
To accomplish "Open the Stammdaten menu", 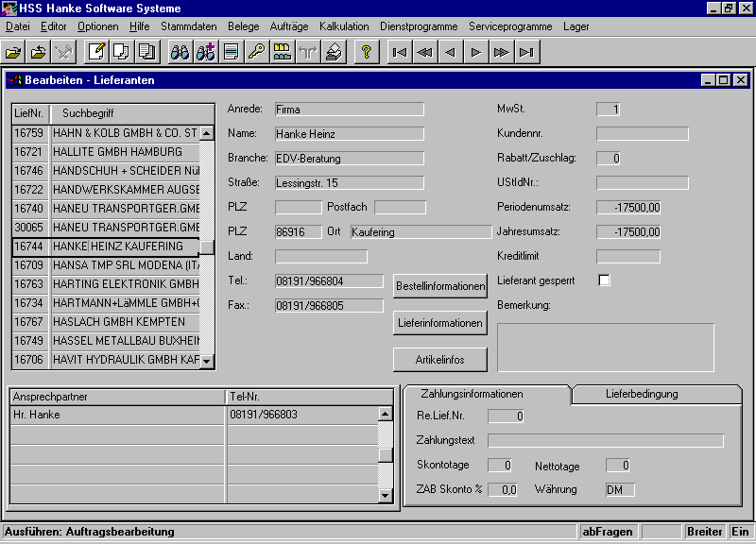I will pyautogui.click(x=186, y=26).
